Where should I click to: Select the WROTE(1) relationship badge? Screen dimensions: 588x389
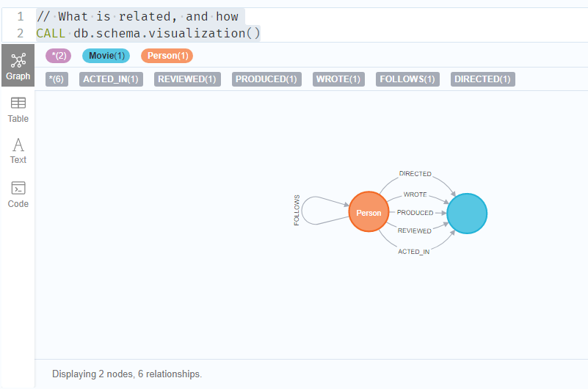pyautogui.click(x=338, y=79)
